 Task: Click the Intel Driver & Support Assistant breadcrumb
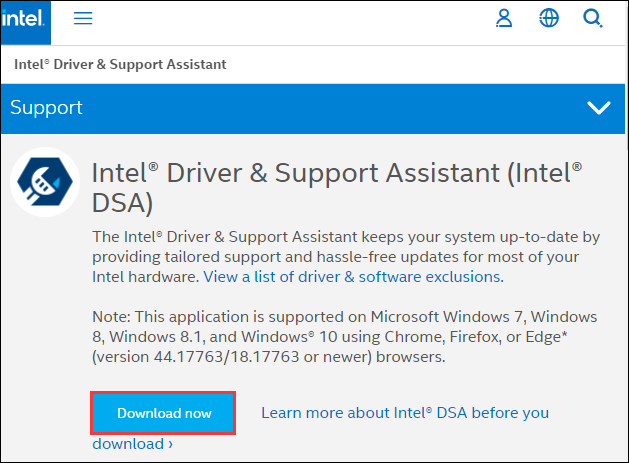[x=120, y=64]
